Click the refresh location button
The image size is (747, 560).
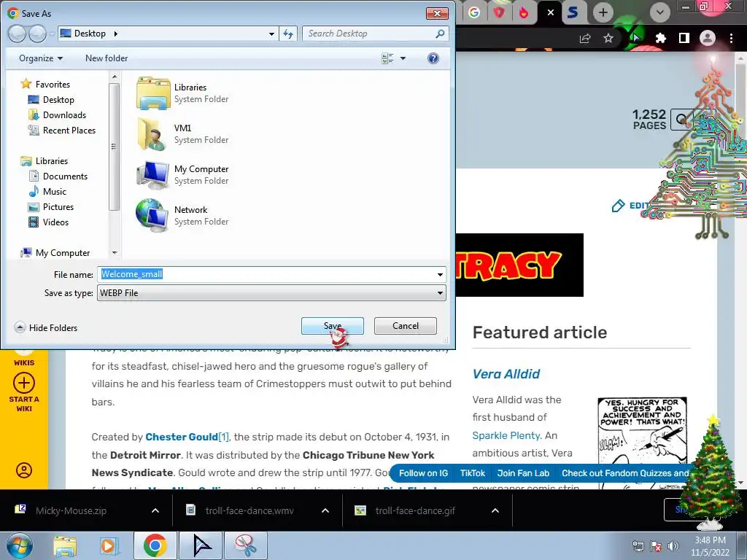[x=288, y=34]
